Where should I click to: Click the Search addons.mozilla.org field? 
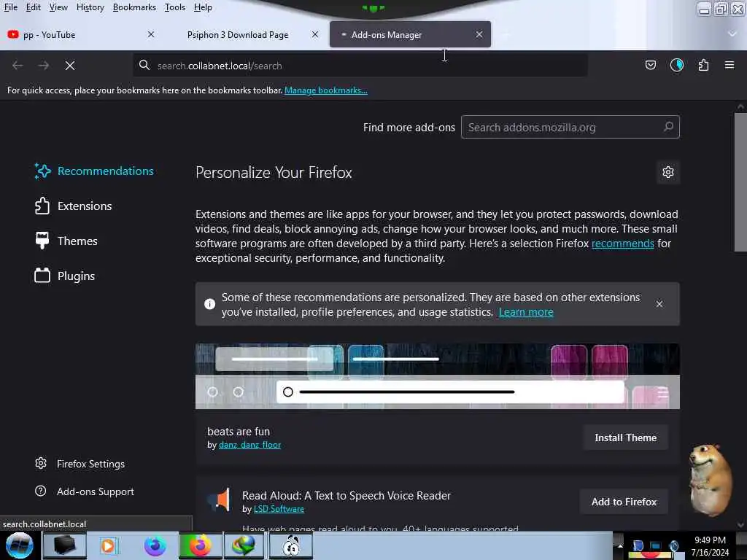pyautogui.click(x=570, y=127)
